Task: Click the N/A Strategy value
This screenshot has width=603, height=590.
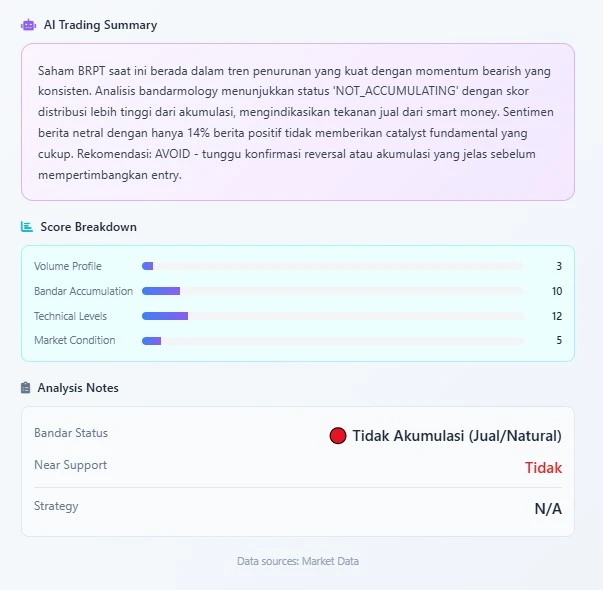Action: (548, 509)
